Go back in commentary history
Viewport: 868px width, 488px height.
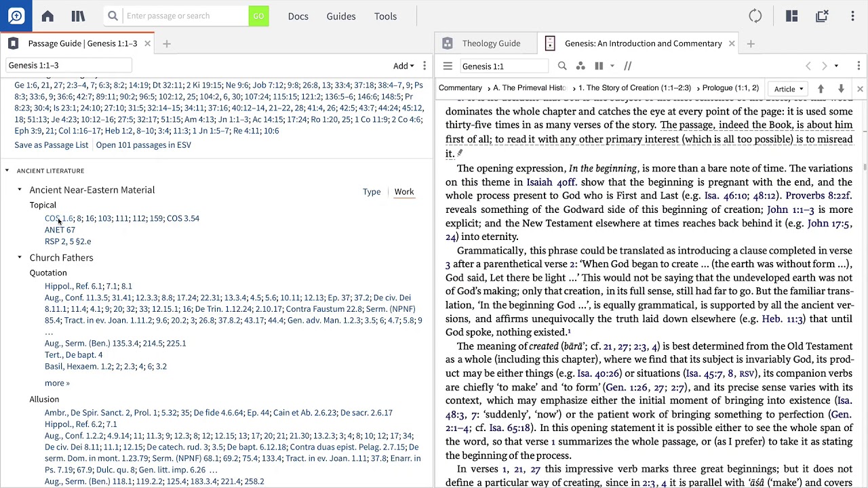(x=808, y=66)
